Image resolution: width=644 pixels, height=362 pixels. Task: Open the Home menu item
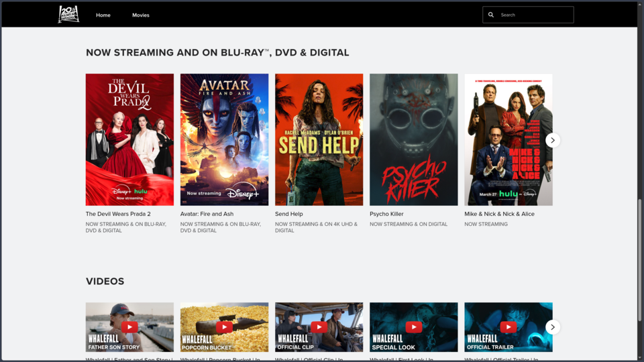103,15
